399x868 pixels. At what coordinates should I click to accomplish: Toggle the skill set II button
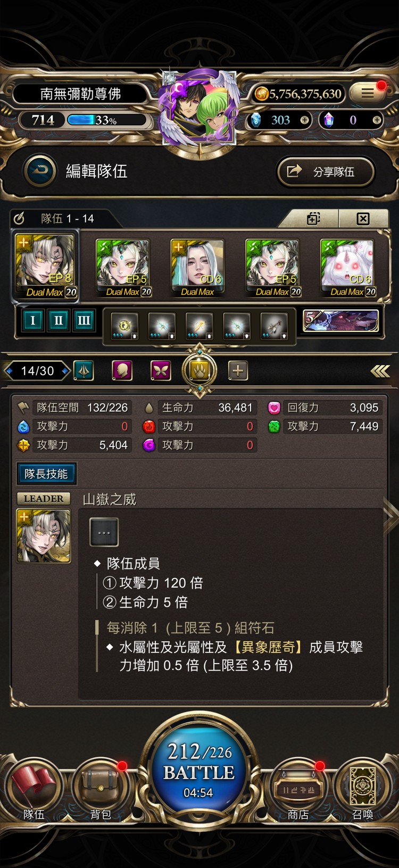pos(59,320)
